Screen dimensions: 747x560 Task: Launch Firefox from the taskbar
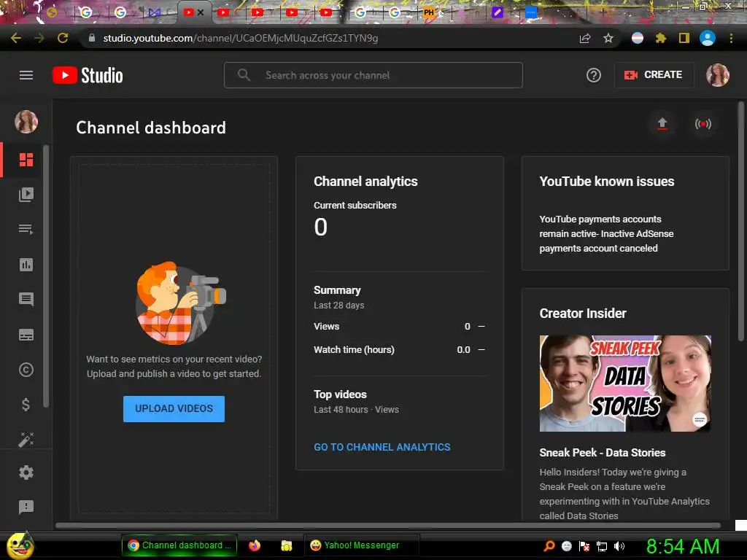point(255,545)
